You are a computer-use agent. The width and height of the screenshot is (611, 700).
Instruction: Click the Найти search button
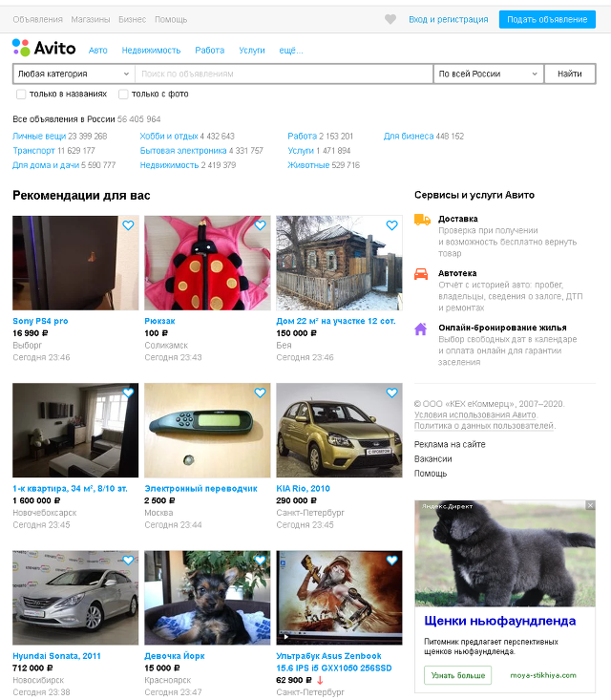point(570,74)
